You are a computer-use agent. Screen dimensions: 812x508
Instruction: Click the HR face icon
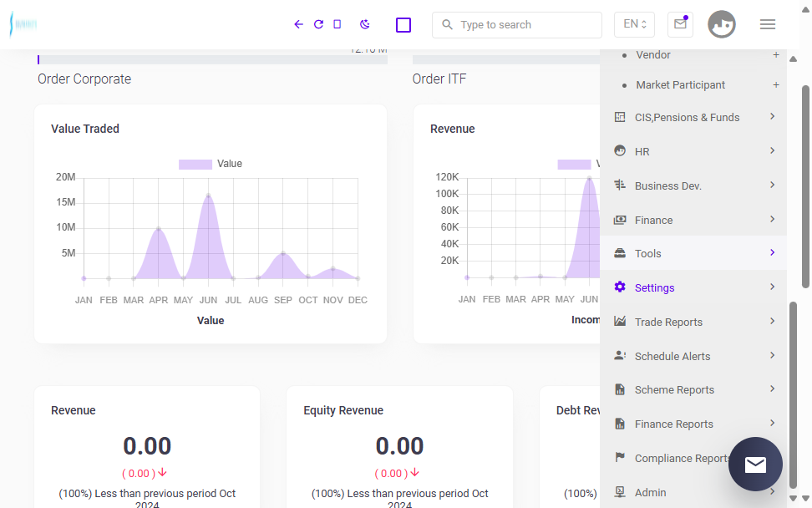tap(619, 150)
